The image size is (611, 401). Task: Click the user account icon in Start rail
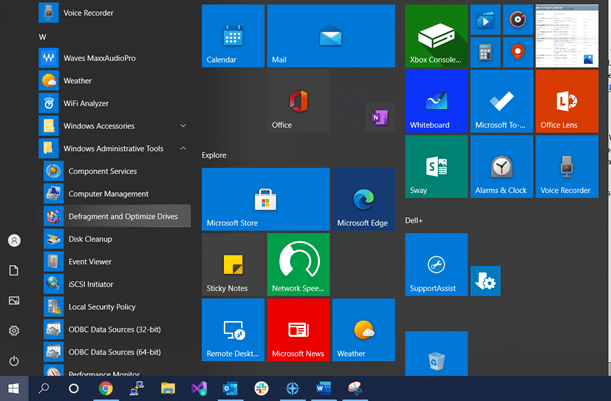pyautogui.click(x=14, y=240)
